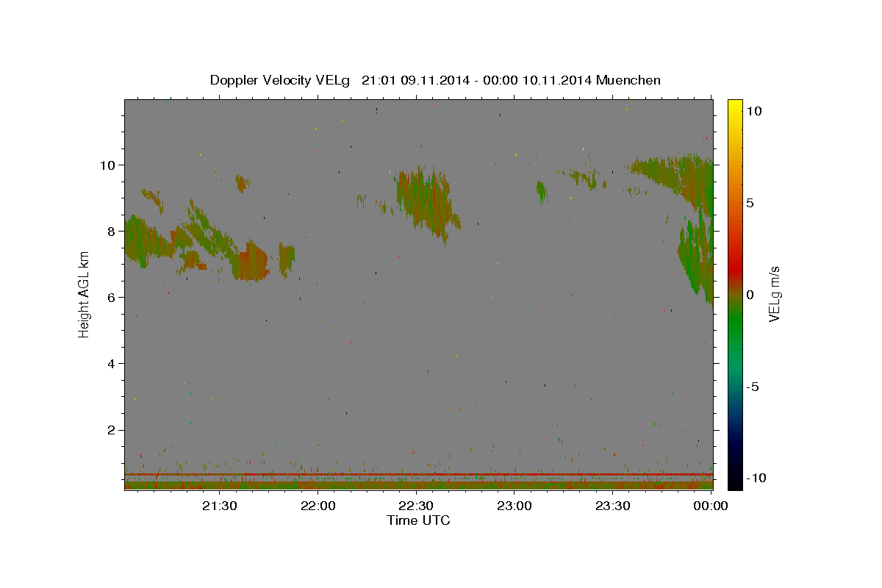This screenshot has width=882, height=588.
Task: Click the colorbar tick label 5
Action: pos(751,203)
